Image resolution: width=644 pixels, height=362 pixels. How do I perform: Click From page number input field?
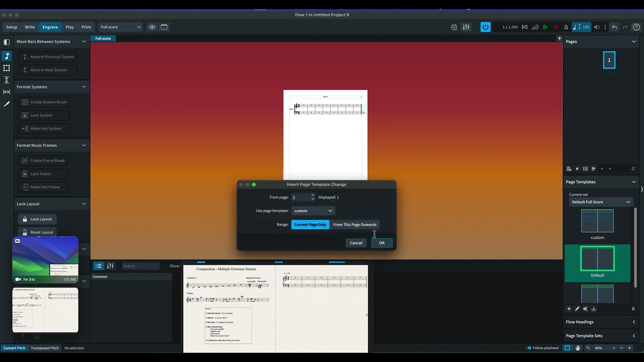click(300, 198)
